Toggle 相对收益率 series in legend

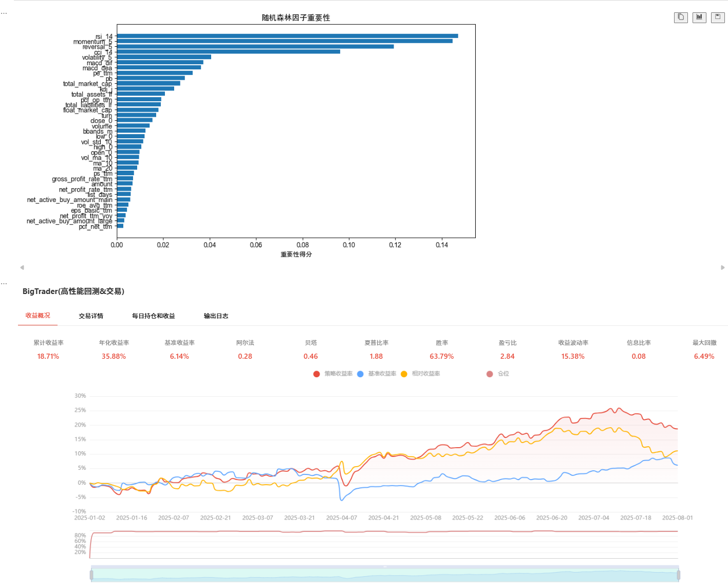420,374
